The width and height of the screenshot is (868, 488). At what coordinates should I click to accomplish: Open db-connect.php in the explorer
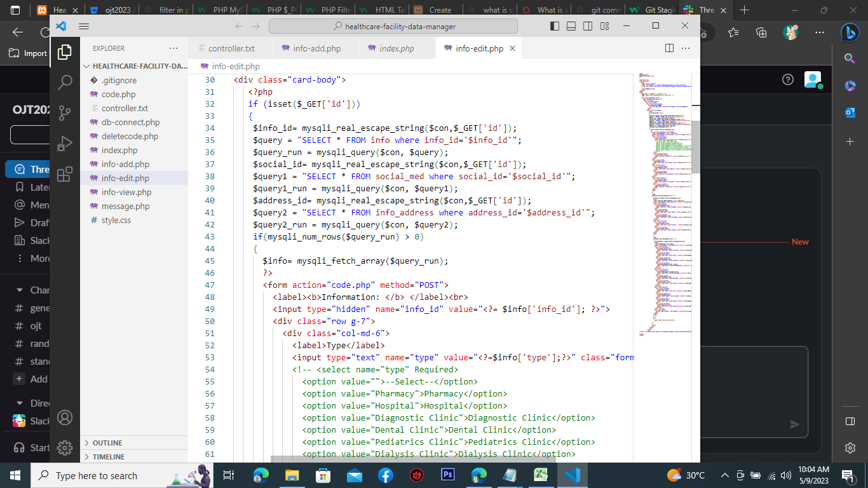pos(130,122)
